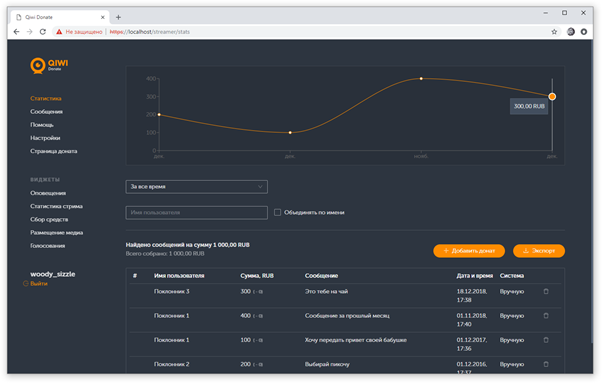
Task: Delete donation from Поклонник 3
Action: click(x=546, y=292)
